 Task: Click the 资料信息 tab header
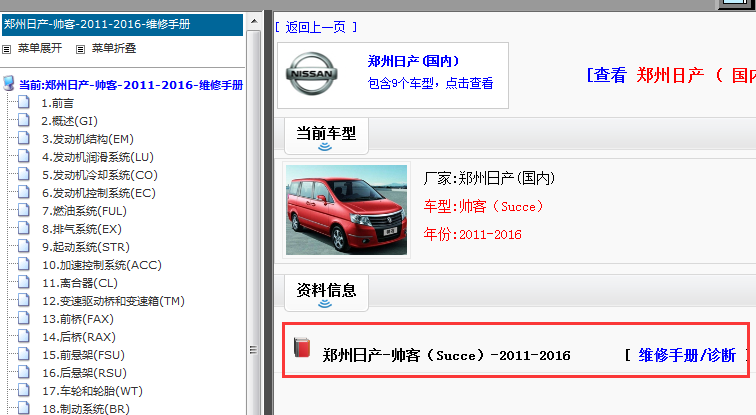tap(326, 290)
